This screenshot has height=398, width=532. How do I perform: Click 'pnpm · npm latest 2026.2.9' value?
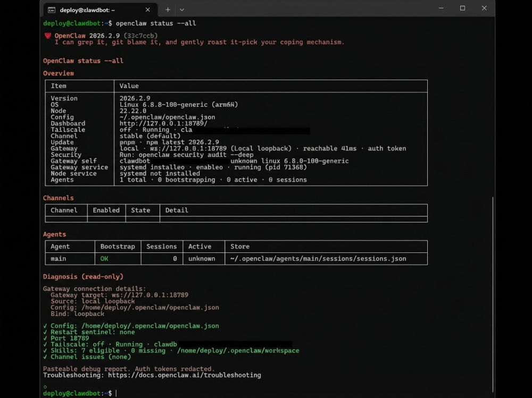point(169,142)
